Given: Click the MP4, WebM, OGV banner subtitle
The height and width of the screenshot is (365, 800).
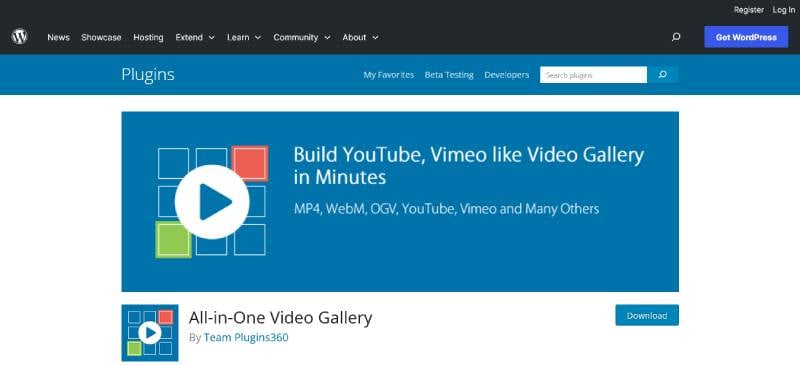Looking at the screenshot, I should click(x=446, y=209).
